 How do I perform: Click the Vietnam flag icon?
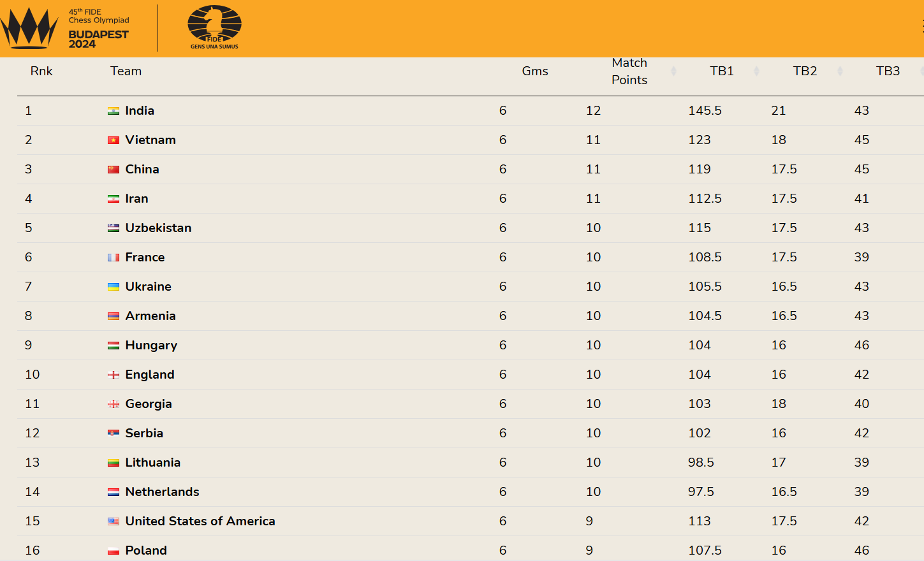click(114, 140)
